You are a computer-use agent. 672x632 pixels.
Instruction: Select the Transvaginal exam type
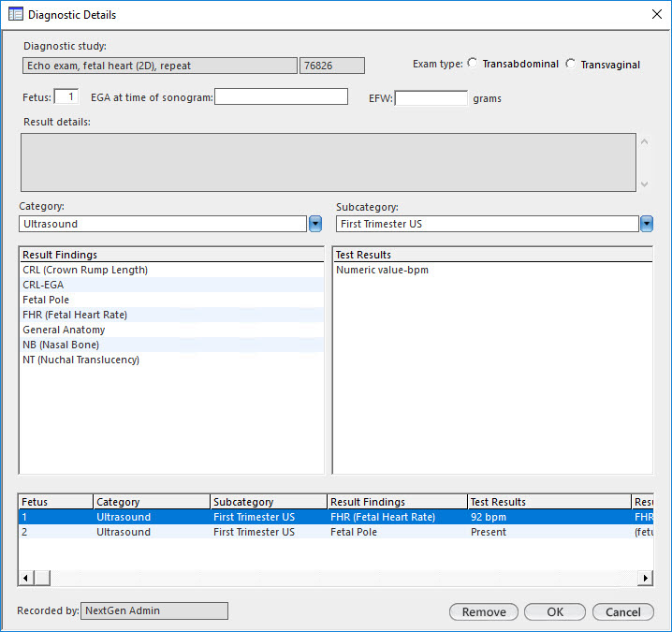click(x=570, y=64)
